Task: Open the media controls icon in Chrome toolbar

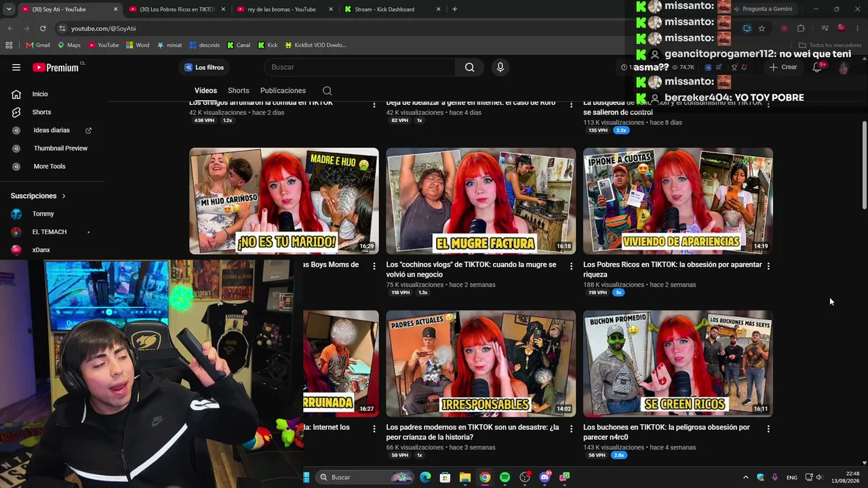Action: coord(825,28)
